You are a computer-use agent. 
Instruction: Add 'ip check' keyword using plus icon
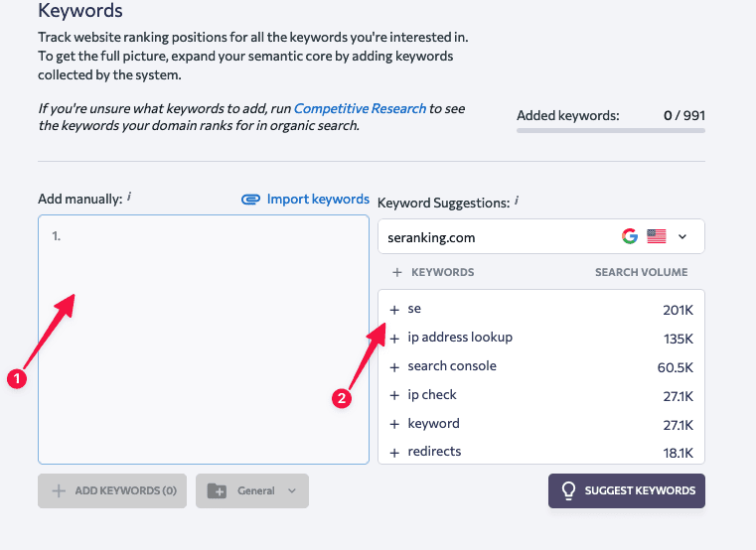pos(394,396)
